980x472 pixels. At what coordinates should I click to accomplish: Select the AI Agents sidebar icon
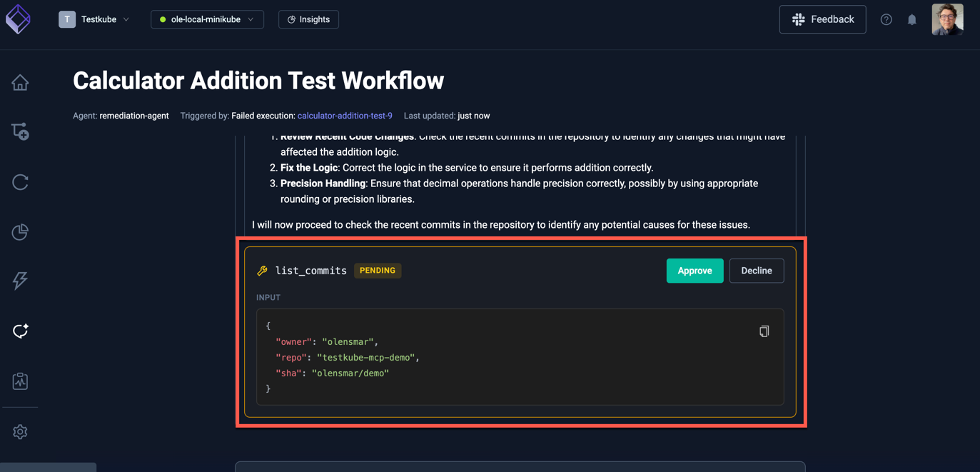(x=19, y=331)
